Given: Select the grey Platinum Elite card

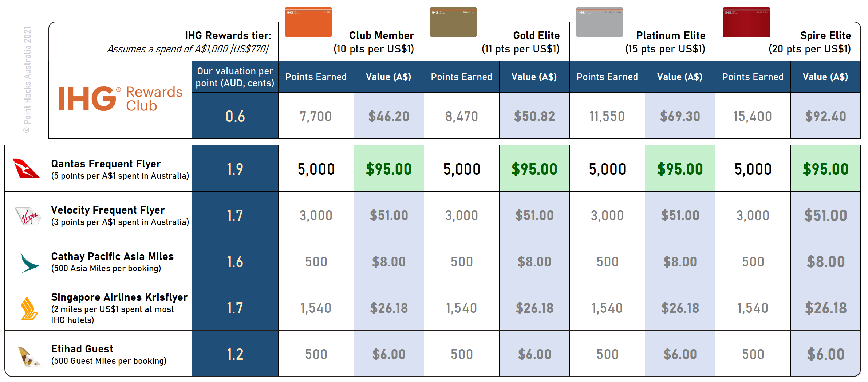Looking at the screenshot, I should (x=599, y=22).
